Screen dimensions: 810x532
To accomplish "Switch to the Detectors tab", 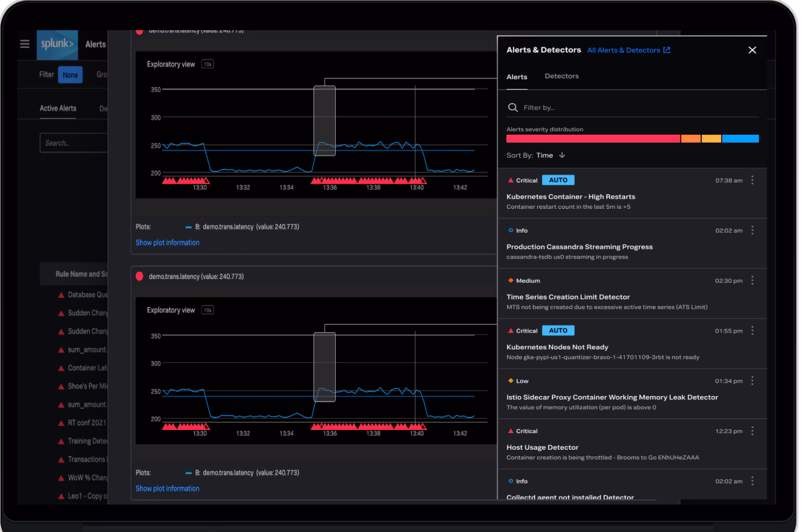I will 561,76.
